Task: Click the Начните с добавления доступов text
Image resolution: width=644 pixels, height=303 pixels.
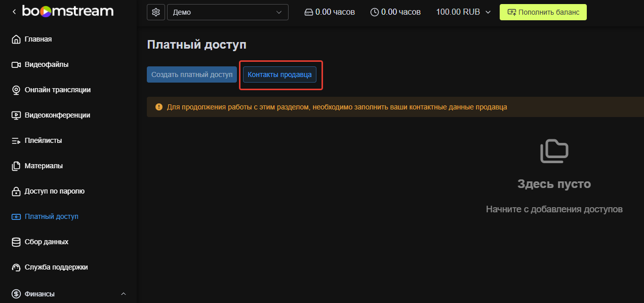Action: [554, 209]
